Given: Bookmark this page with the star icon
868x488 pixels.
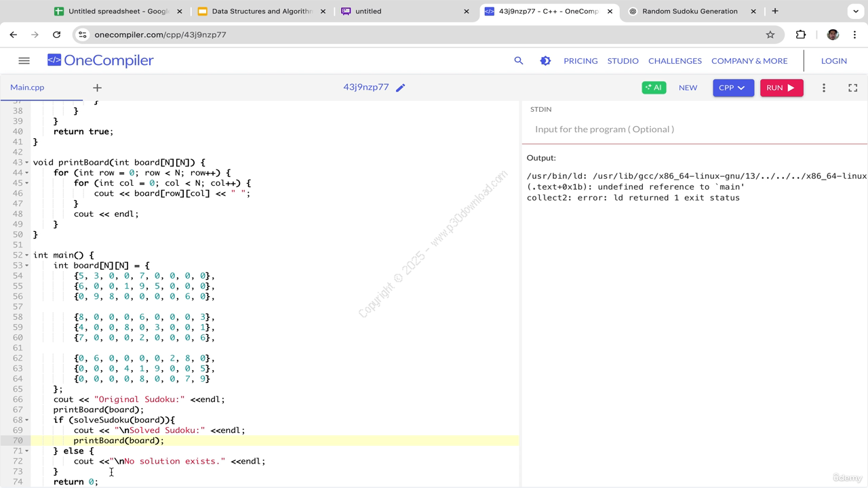Looking at the screenshot, I should tap(770, 35).
